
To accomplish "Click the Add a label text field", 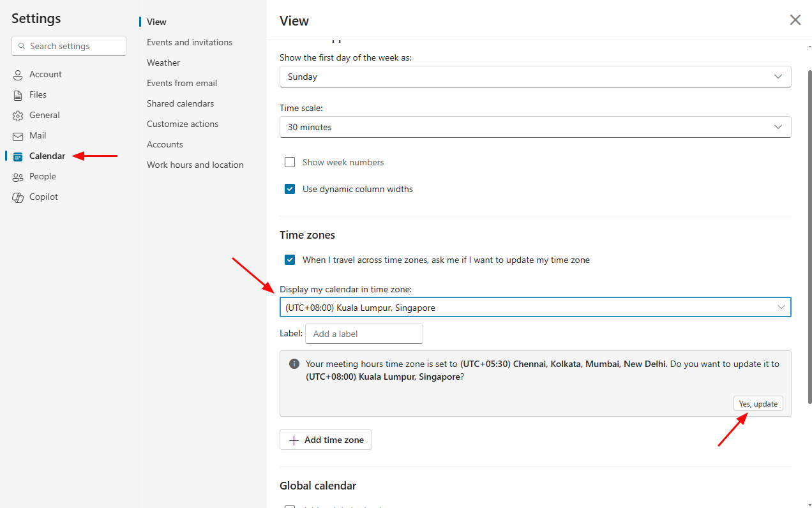I will [364, 334].
